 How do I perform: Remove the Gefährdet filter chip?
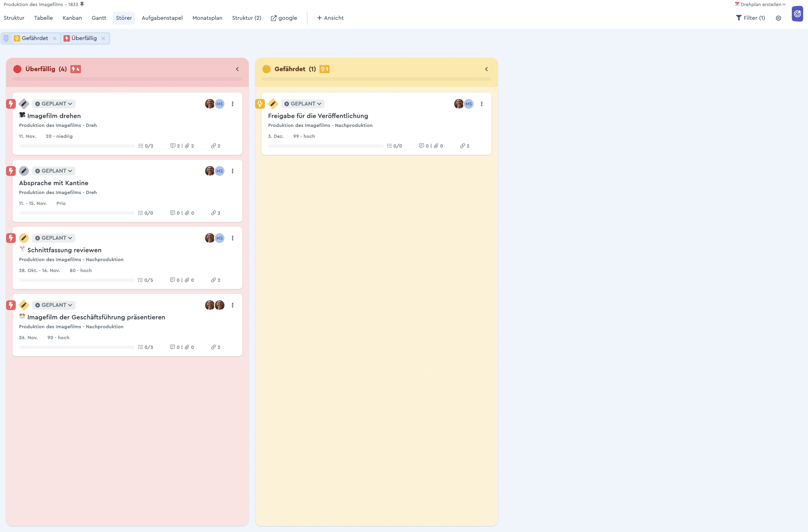point(55,38)
